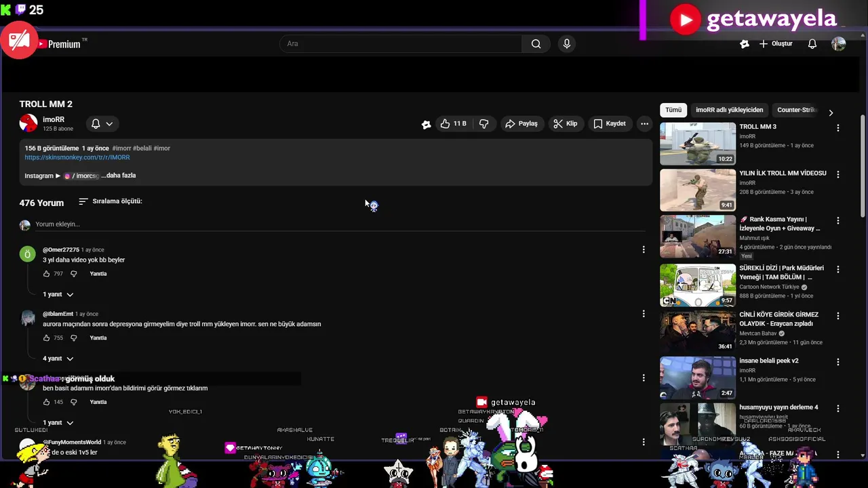Dislike Omer27275's comment
The image size is (868, 488).
74,274
